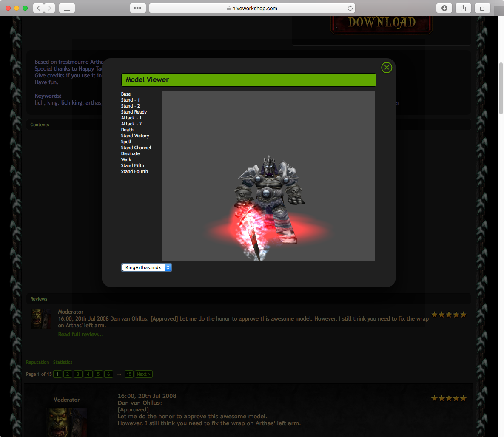
Task: Choose the Stand Victory animation
Action: pos(135,136)
